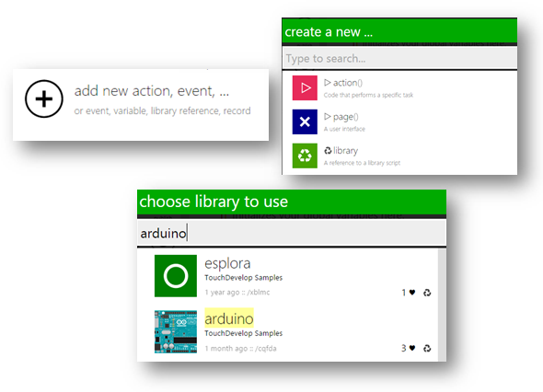The image size is (543, 392).
Task: Select the highlighted arduino library title
Action: click(x=229, y=318)
